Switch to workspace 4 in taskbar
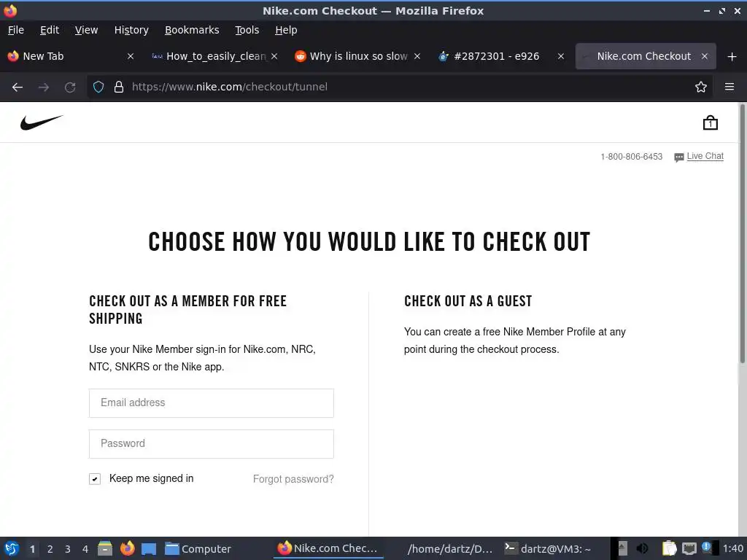 (x=85, y=549)
